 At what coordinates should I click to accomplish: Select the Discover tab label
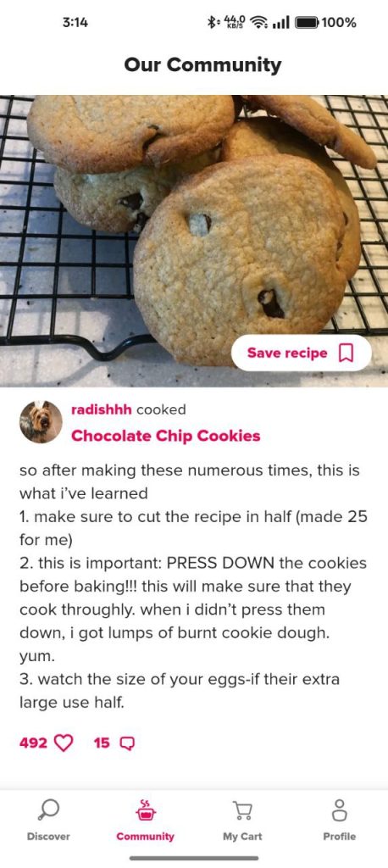(x=48, y=837)
